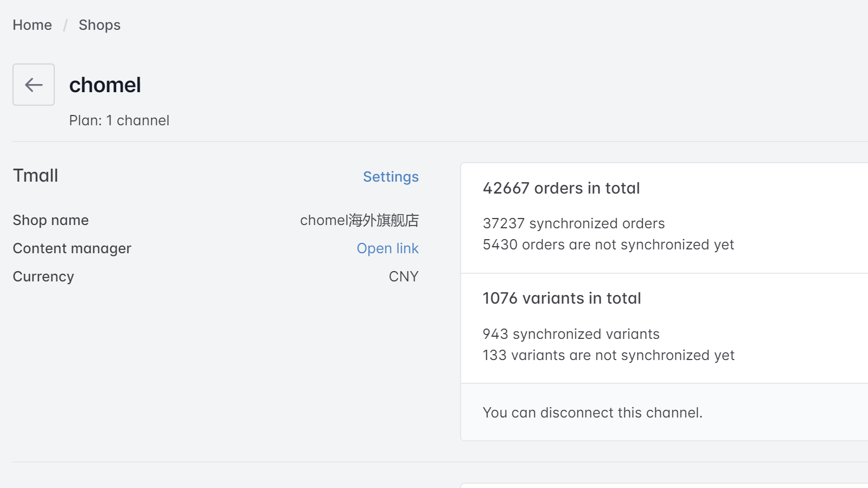Select the Tmall channel heading
Viewport: 868px width, 488px height.
point(35,175)
